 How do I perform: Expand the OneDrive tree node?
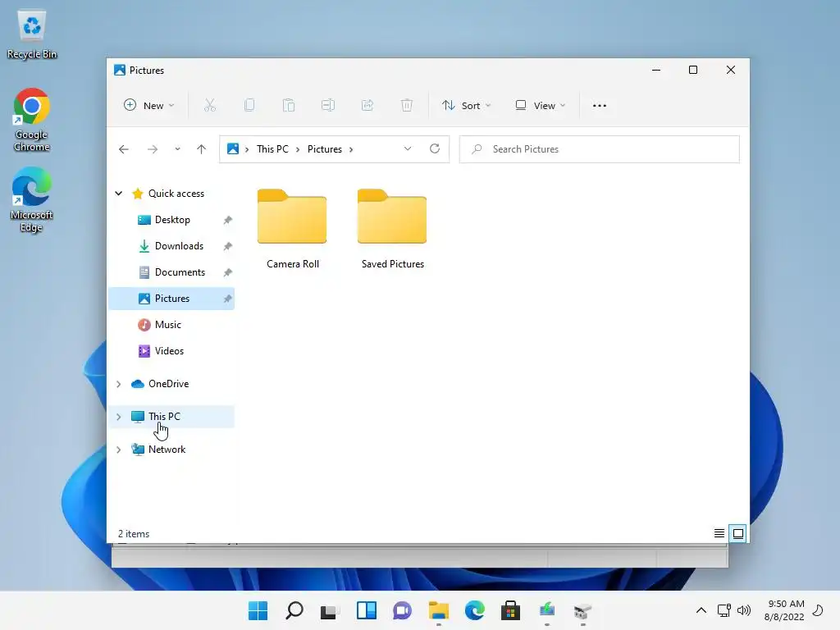point(119,384)
